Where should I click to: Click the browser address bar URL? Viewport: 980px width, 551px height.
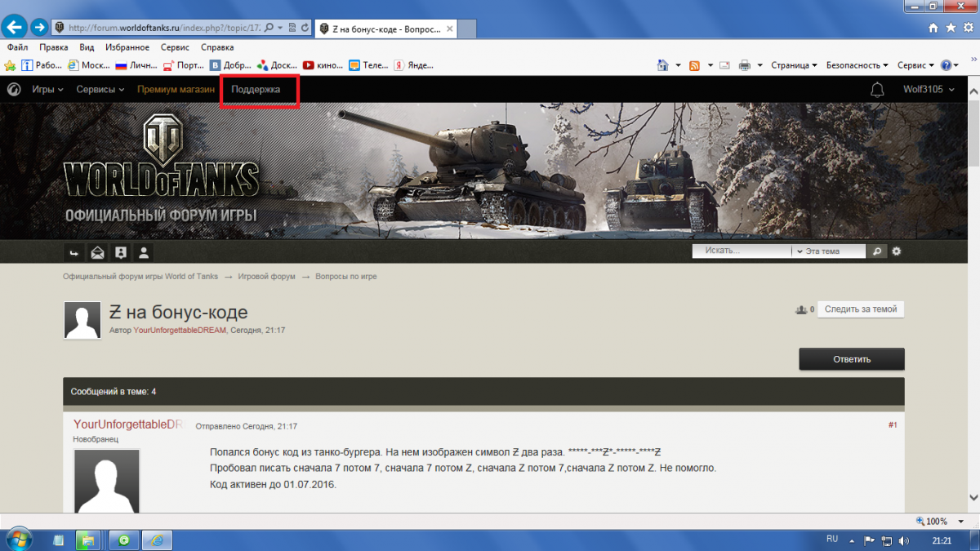pos(165,28)
